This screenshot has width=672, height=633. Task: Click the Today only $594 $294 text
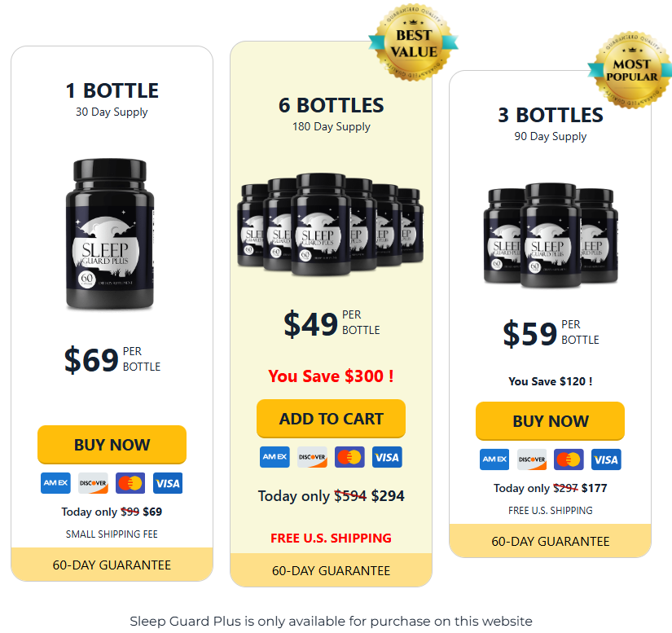click(331, 496)
